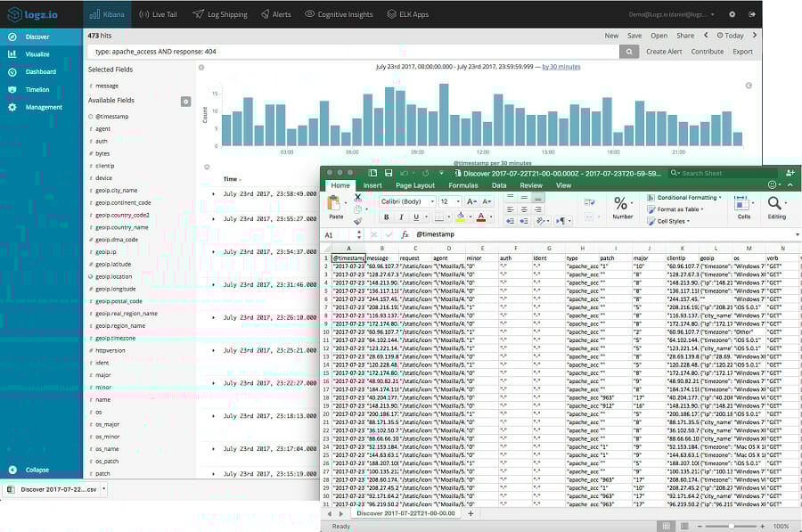Save the Excel workbook with the floppy icon
This screenshot has height=532, width=802.
click(x=389, y=173)
